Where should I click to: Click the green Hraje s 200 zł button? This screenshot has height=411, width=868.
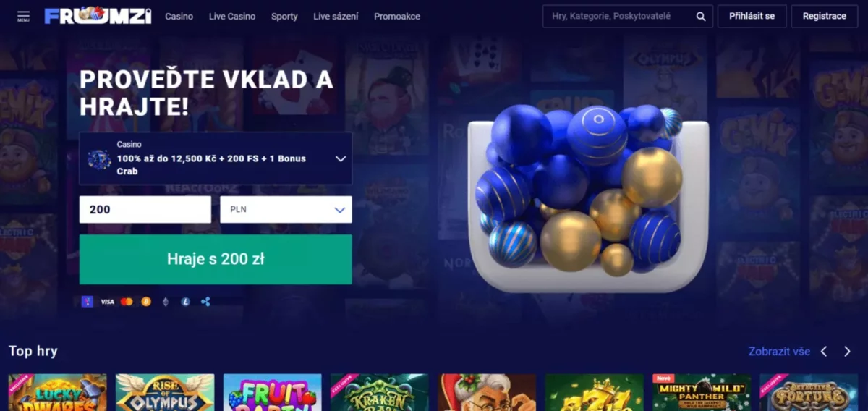[216, 259]
